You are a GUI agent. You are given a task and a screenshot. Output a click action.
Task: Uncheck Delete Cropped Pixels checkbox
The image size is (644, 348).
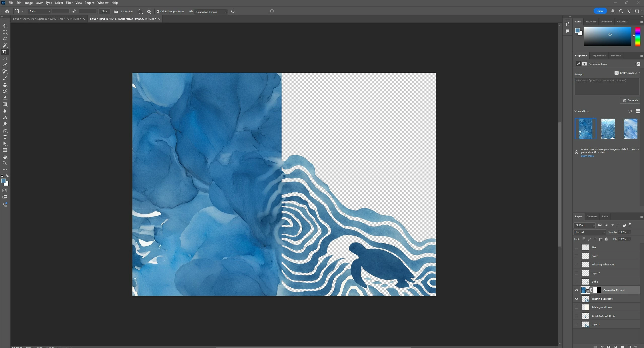click(x=158, y=11)
